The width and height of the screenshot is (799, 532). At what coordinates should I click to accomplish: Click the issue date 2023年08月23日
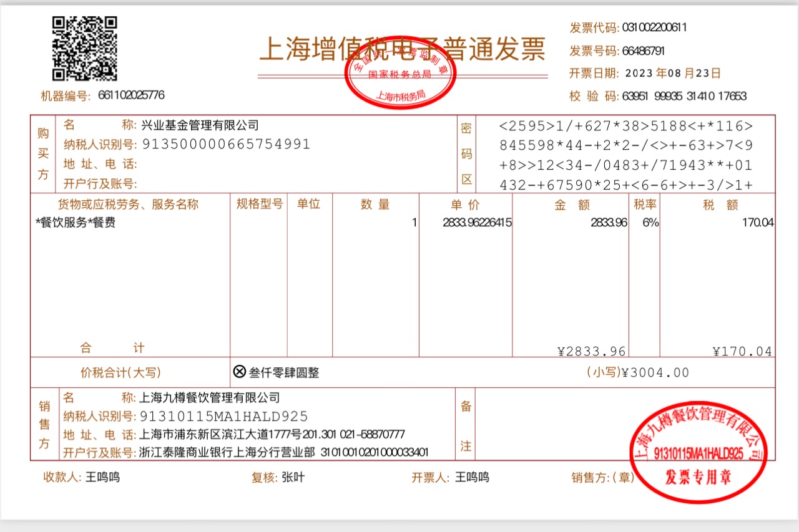tap(673, 74)
